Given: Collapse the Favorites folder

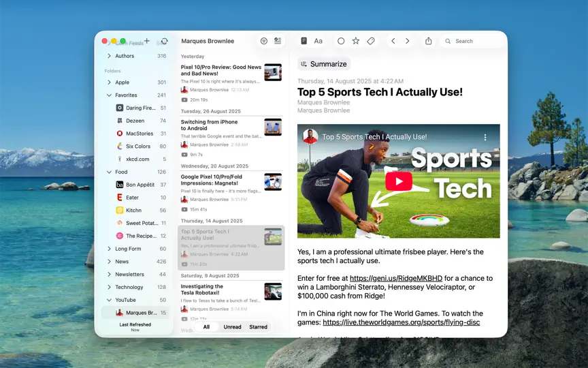Looking at the screenshot, I should 109,95.
